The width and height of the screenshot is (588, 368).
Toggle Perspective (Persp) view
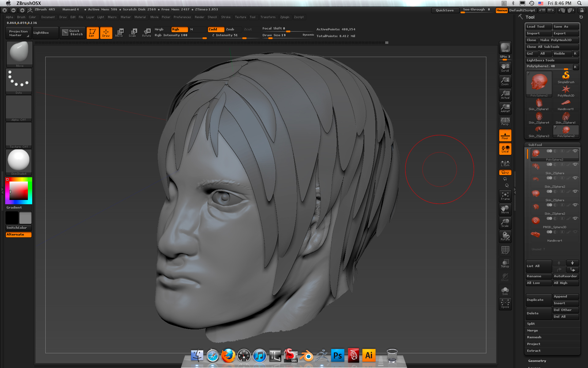coord(505,121)
